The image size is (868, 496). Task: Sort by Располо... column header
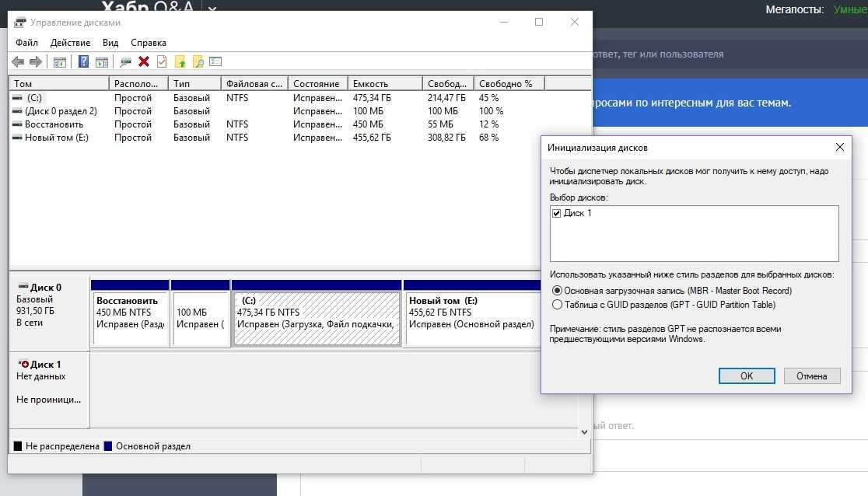138,84
